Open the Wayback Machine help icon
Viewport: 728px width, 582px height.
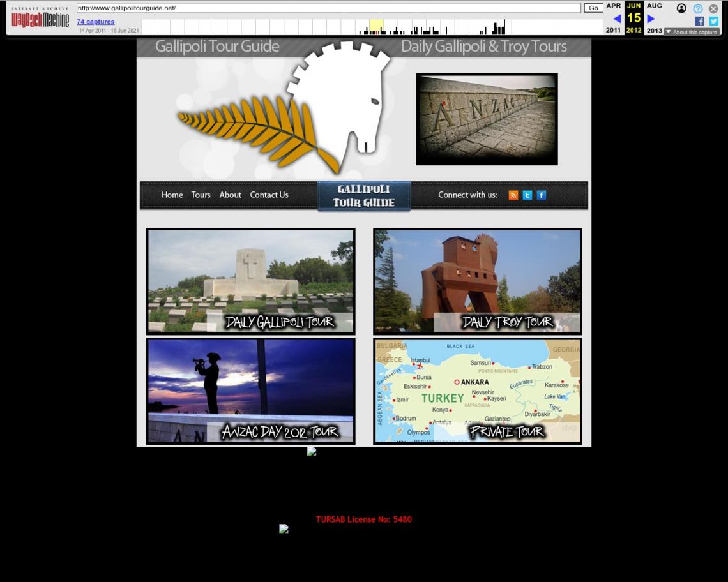pyautogui.click(x=698, y=8)
